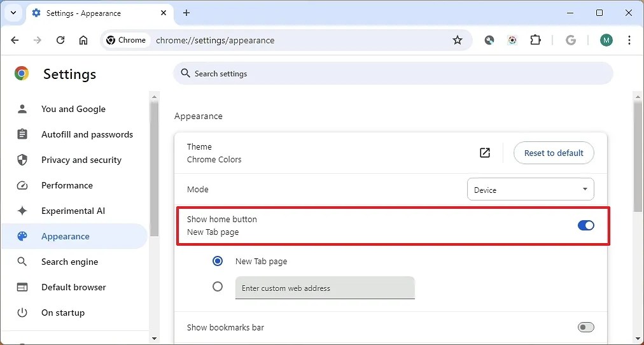Image resolution: width=644 pixels, height=345 pixels.
Task: Click the Forward navigation arrow
Action: [x=38, y=40]
